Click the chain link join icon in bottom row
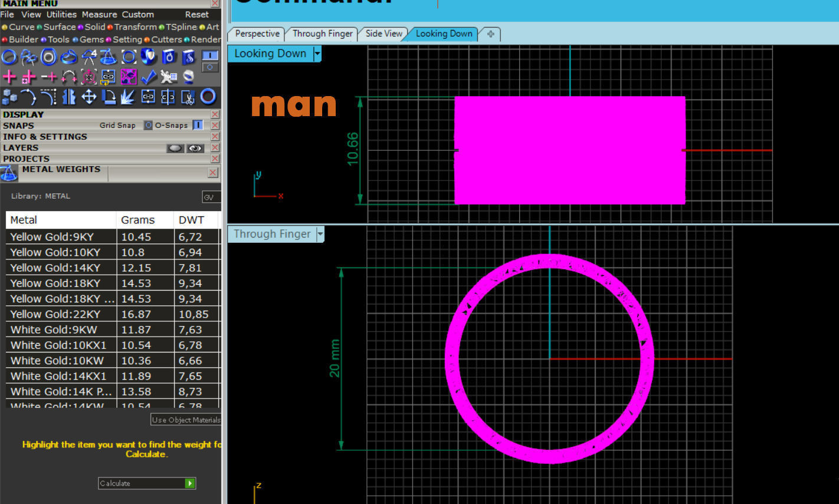Screen dimensions: 839x504 pos(148,97)
